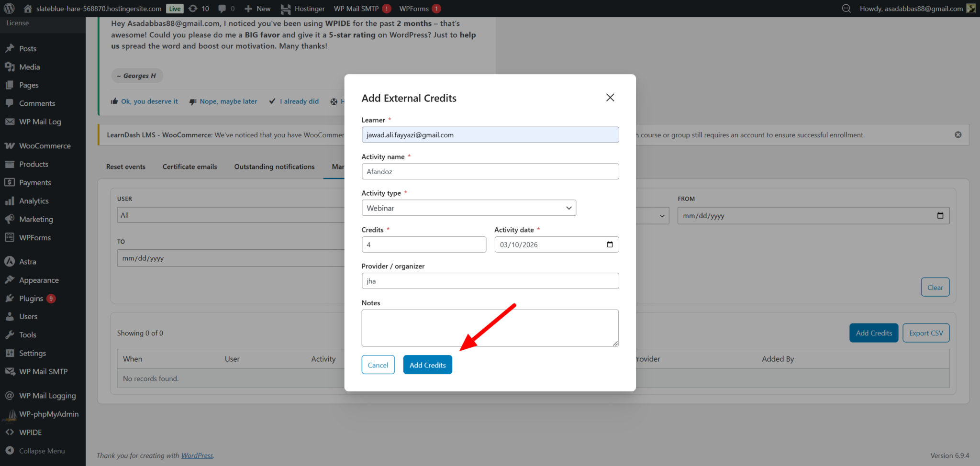980x466 pixels.
Task: Open Analytics from the sidebar
Action: pyautogui.click(x=33, y=201)
